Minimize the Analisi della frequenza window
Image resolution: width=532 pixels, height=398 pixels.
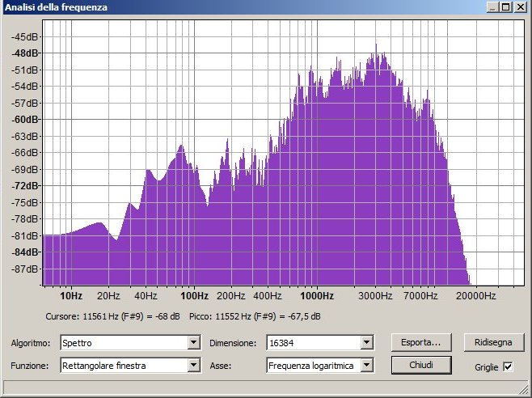[x=492, y=7]
